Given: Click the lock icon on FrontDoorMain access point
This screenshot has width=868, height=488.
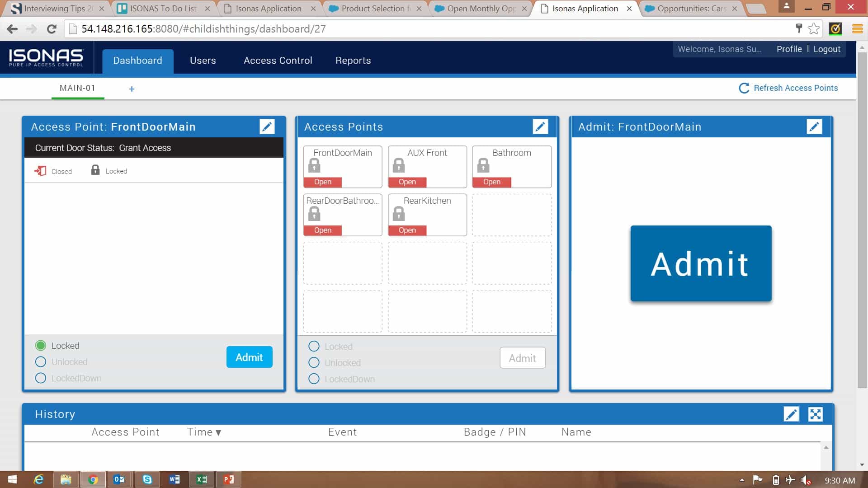Looking at the screenshot, I should [314, 166].
